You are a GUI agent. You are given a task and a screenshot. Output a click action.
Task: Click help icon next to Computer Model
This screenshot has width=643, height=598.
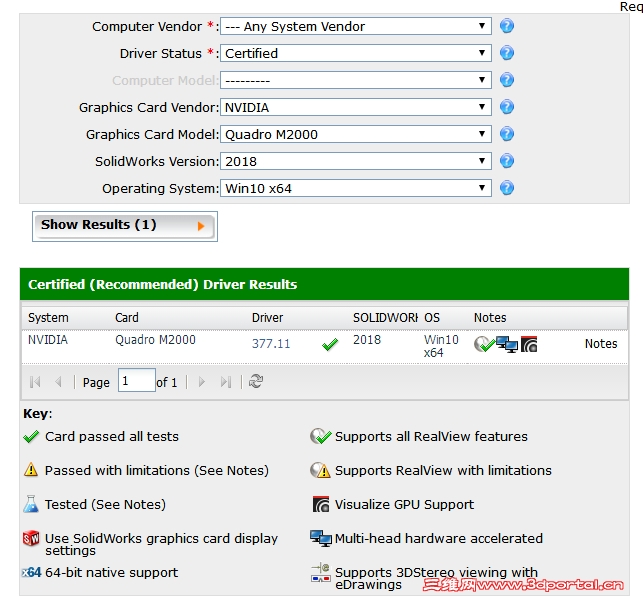(x=507, y=80)
